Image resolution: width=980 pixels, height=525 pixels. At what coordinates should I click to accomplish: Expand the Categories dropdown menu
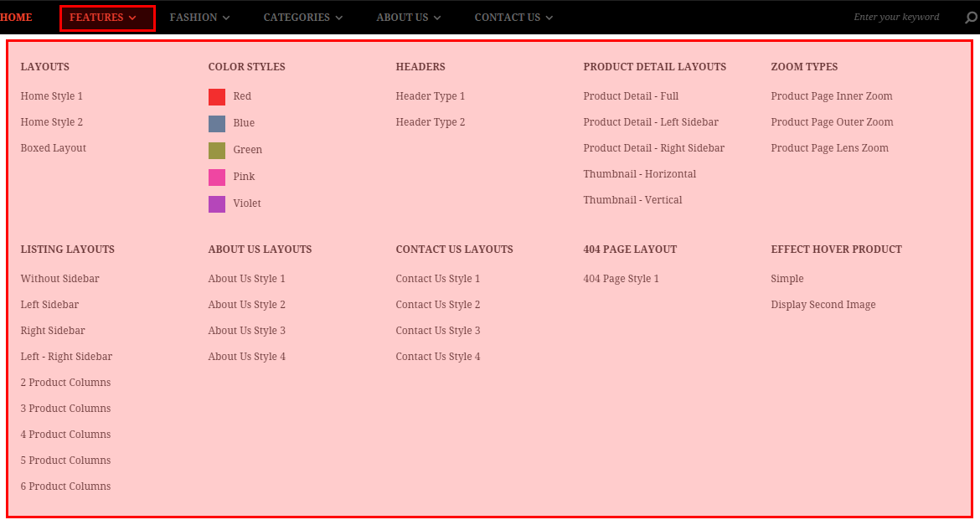[303, 18]
